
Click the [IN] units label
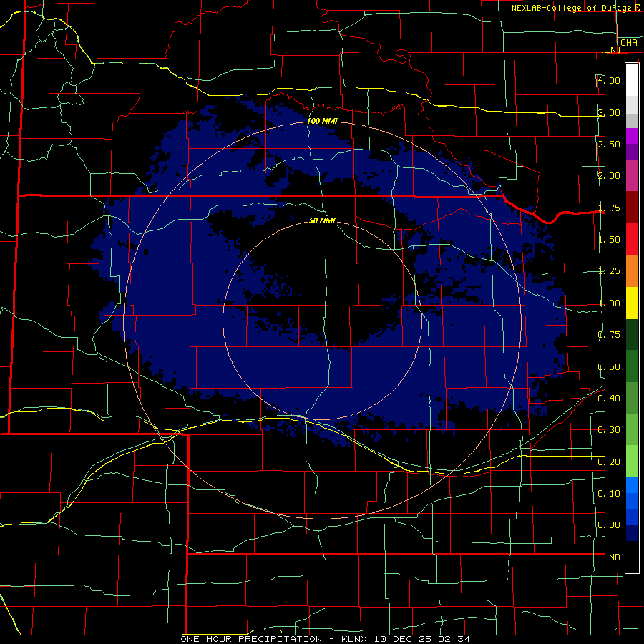pyautogui.click(x=610, y=49)
